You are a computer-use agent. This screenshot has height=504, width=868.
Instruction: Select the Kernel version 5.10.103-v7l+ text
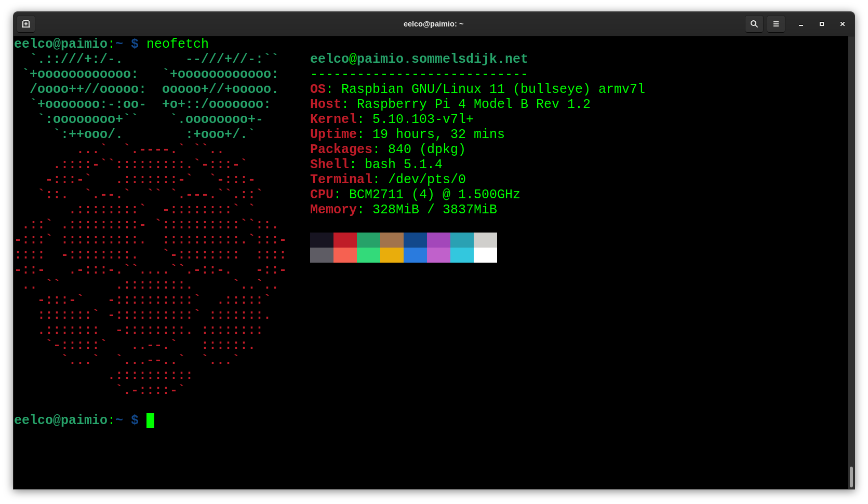pos(422,119)
